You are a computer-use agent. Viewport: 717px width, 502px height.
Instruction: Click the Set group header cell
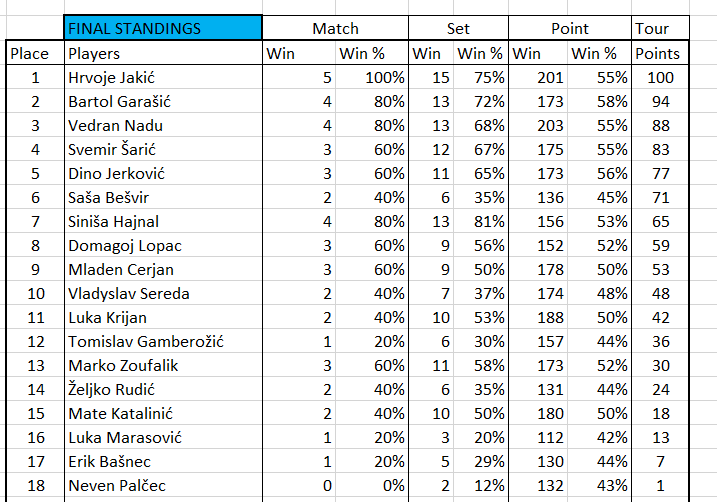coord(459,29)
